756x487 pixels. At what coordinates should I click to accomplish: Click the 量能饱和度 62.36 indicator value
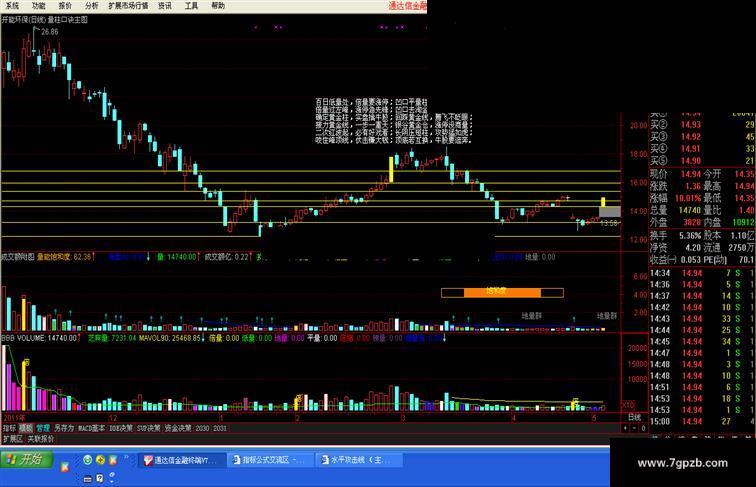click(64, 257)
